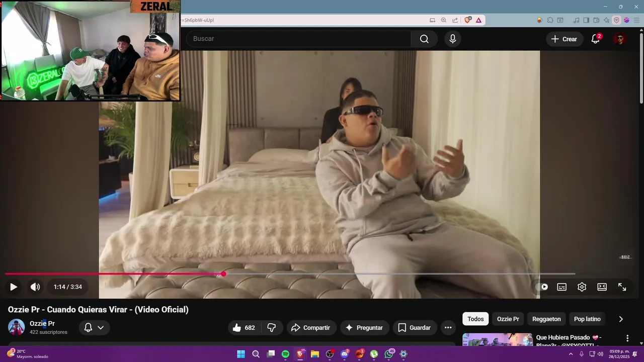Select the Reggaeton filter chip
This screenshot has width=644, height=362.
coord(546,319)
